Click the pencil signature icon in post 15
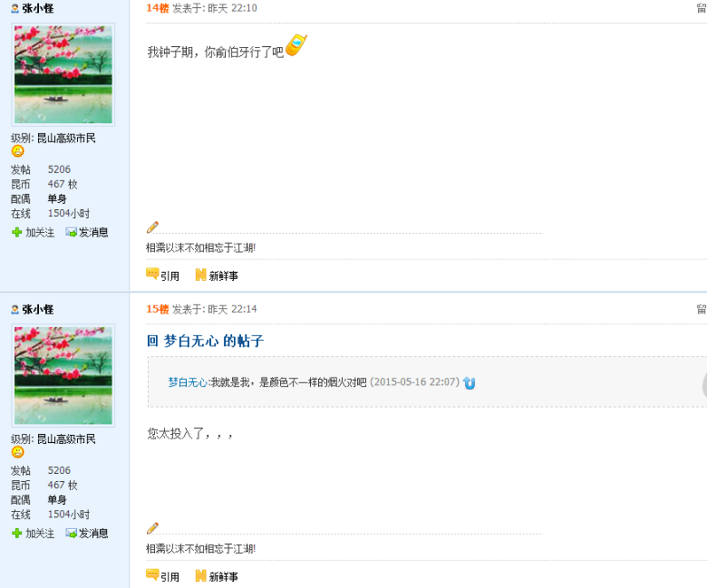The height and width of the screenshot is (588, 707). [x=152, y=528]
